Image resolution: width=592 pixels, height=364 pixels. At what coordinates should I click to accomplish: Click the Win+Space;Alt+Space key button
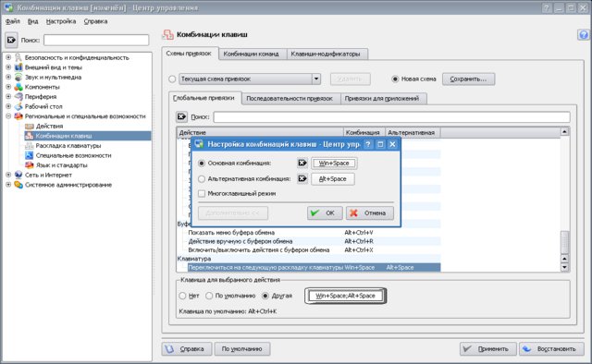[x=345, y=296]
